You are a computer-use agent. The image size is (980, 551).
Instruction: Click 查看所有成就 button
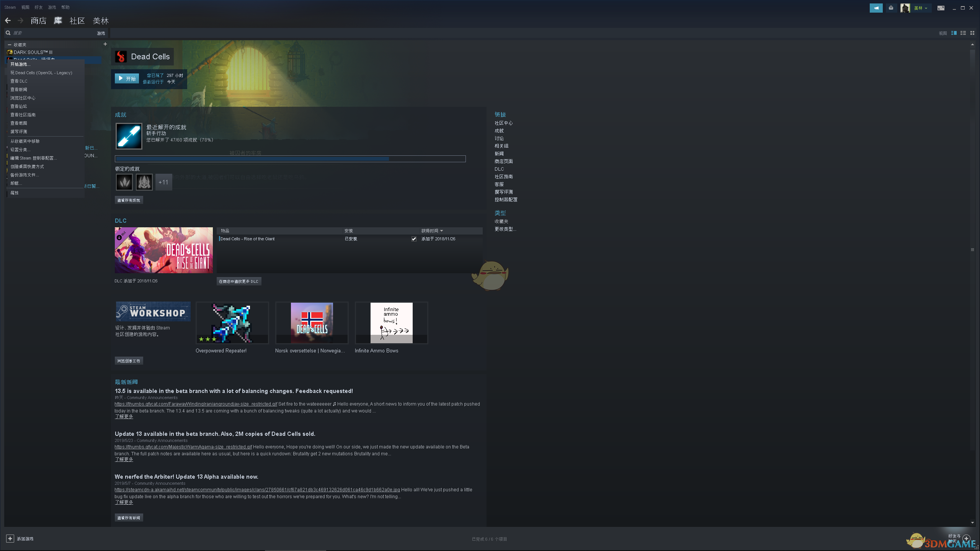(x=129, y=200)
